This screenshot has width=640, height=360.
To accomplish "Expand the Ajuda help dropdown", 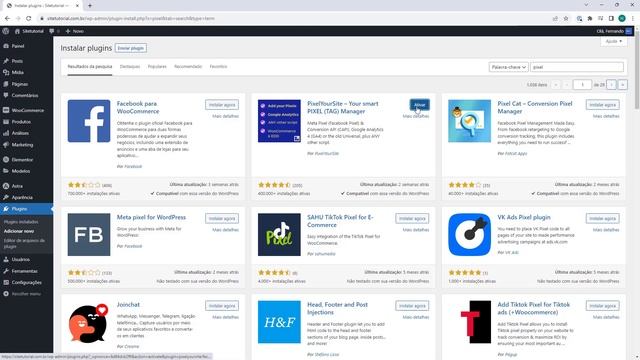I will (x=614, y=41).
